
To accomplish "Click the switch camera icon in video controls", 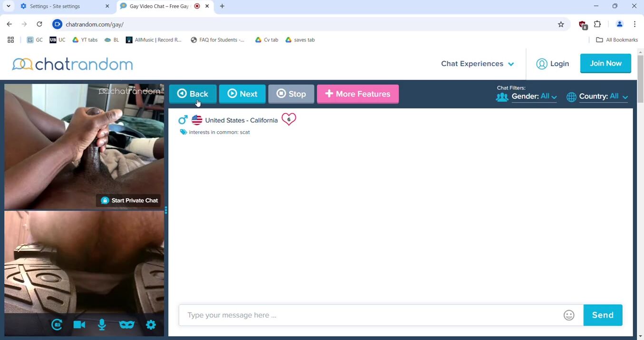I will point(57,325).
